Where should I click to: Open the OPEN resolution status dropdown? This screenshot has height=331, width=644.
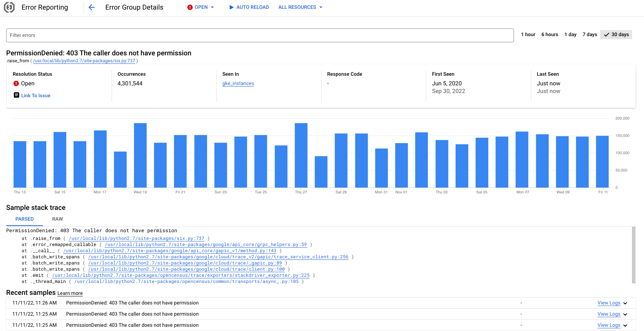[x=201, y=7]
